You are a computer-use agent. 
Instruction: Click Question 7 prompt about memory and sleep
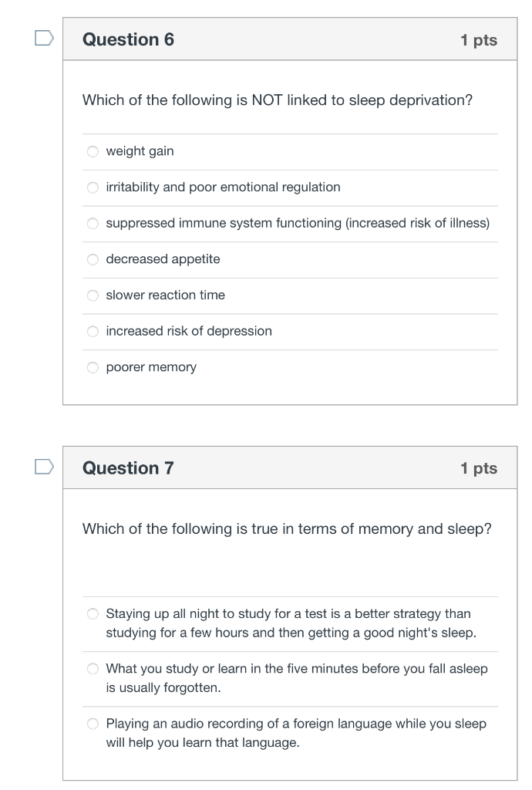tap(286, 528)
